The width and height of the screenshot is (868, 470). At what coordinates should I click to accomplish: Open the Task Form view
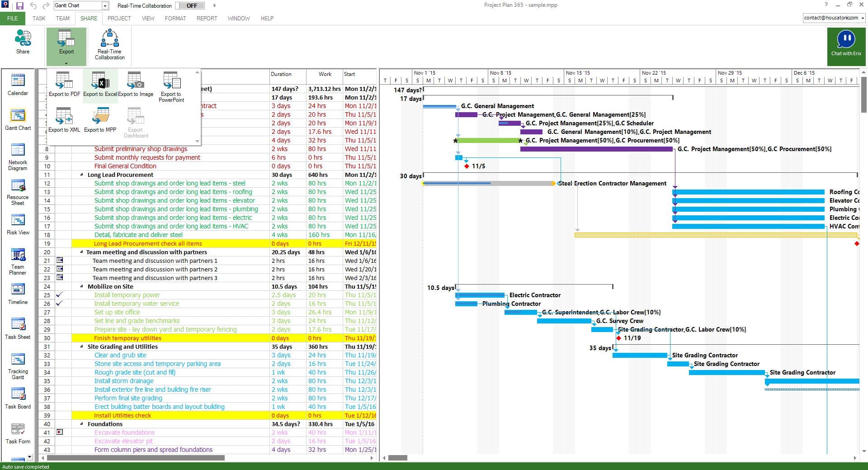click(x=18, y=433)
